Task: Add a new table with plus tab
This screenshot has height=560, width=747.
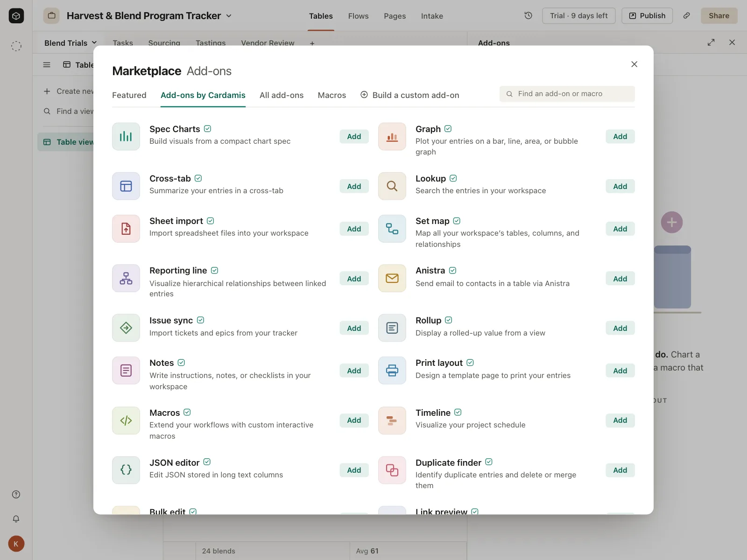Action: pos(312,43)
